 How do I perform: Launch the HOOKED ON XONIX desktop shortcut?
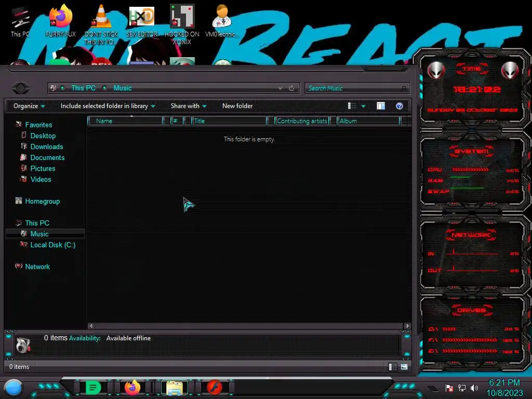(x=182, y=24)
